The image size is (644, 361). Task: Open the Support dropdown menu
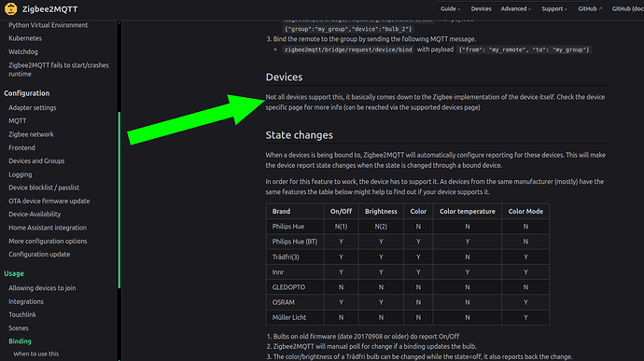click(x=554, y=8)
